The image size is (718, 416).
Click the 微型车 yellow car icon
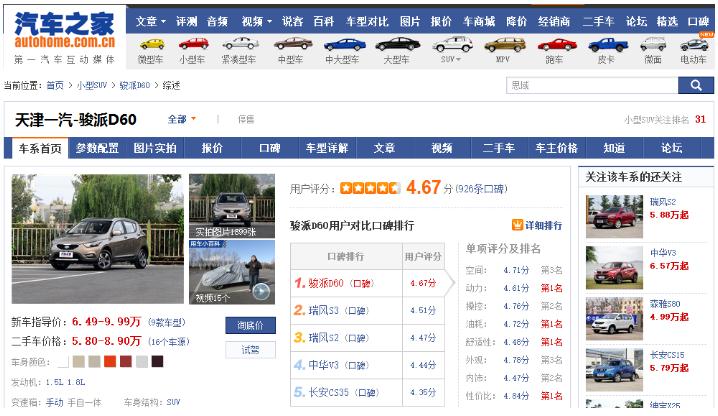click(x=152, y=44)
